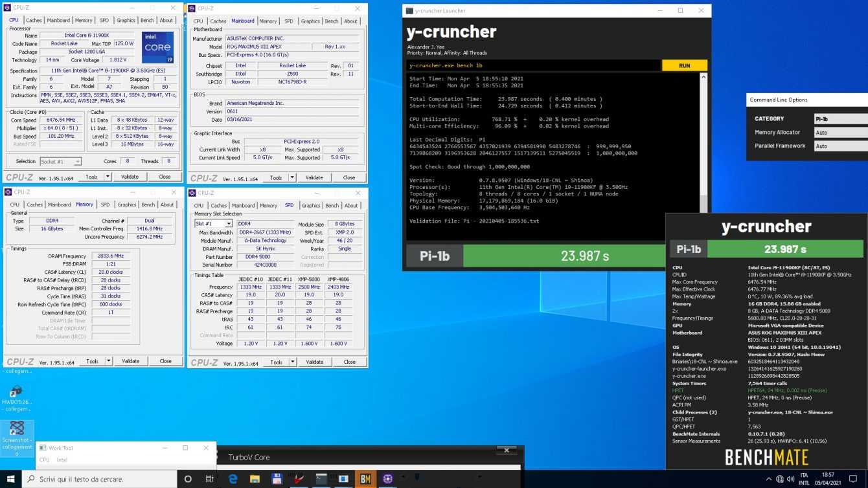Click the 23.987 s result in y-cruncher Launcher

pos(585,256)
